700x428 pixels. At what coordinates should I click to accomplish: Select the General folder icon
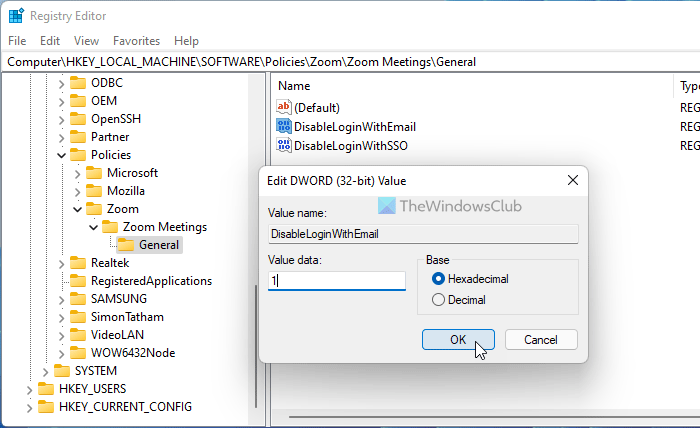pos(126,245)
